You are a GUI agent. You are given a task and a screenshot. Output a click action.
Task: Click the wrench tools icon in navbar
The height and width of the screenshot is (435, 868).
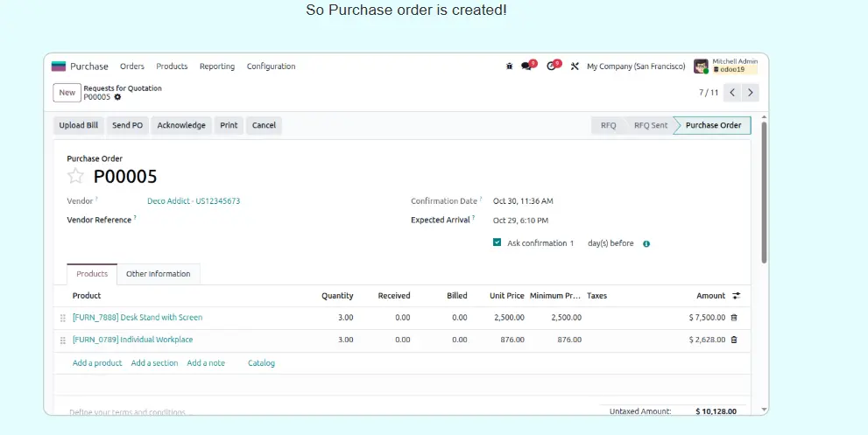pyautogui.click(x=575, y=67)
